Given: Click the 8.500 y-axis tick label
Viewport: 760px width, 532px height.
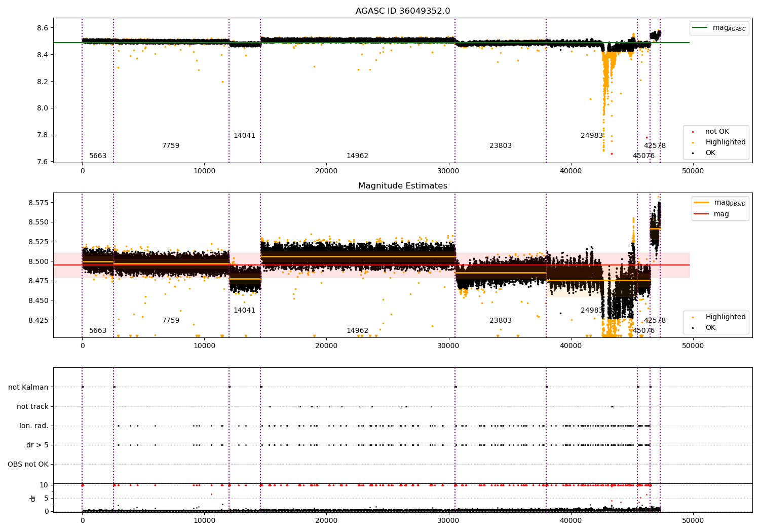Looking at the screenshot, I should [38, 261].
